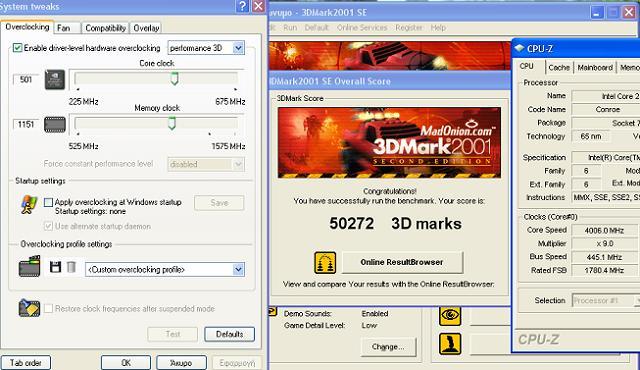This screenshot has width=640, height=370.
Task: Switch to the Fan tab
Action: (x=63, y=28)
